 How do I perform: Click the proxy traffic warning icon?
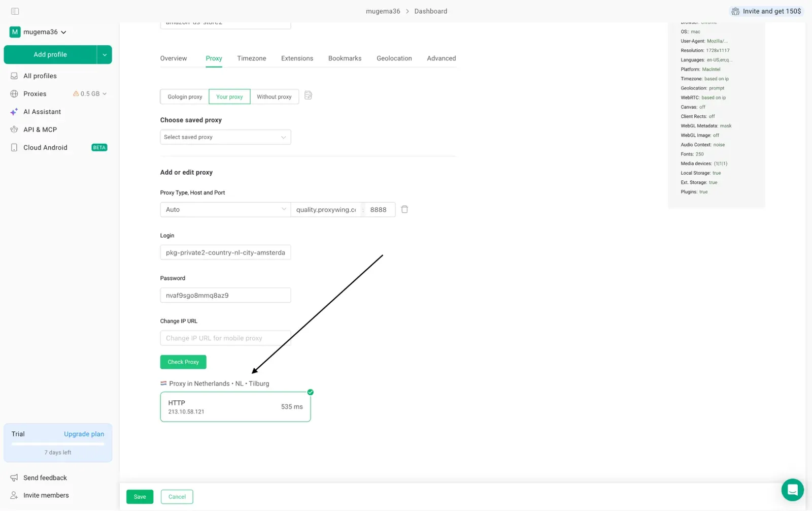76,93
